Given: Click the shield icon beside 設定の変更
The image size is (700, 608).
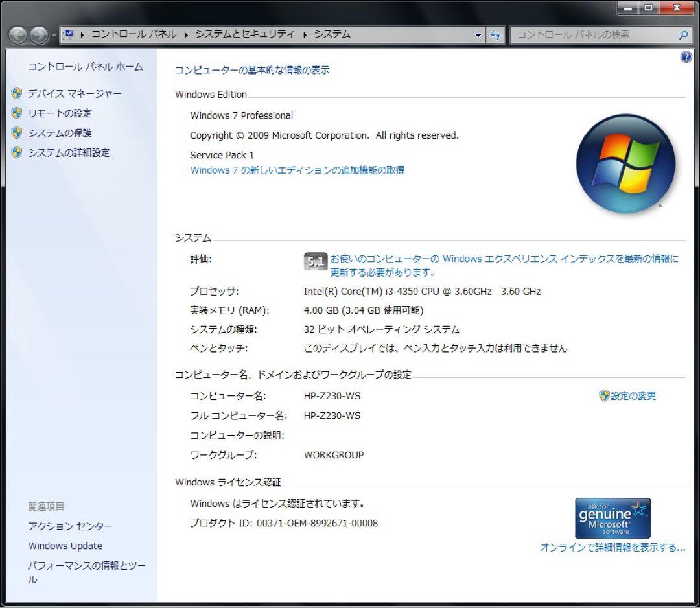Looking at the screenshot, I should (x=604, y=395).
